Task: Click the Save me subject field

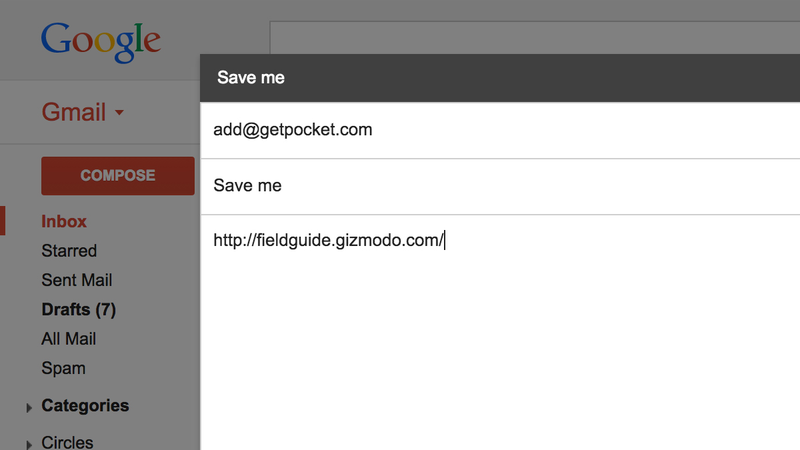Action: [500, 186]
